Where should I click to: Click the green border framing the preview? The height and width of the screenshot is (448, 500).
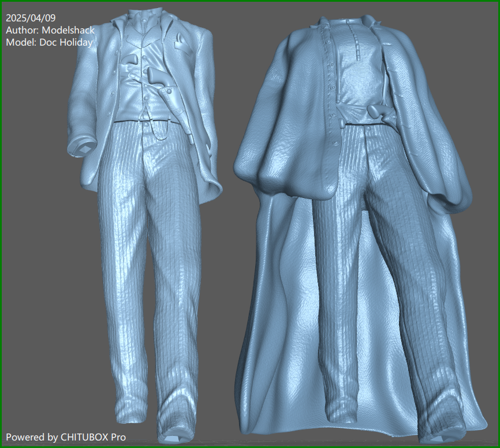(x=250, y=2)
